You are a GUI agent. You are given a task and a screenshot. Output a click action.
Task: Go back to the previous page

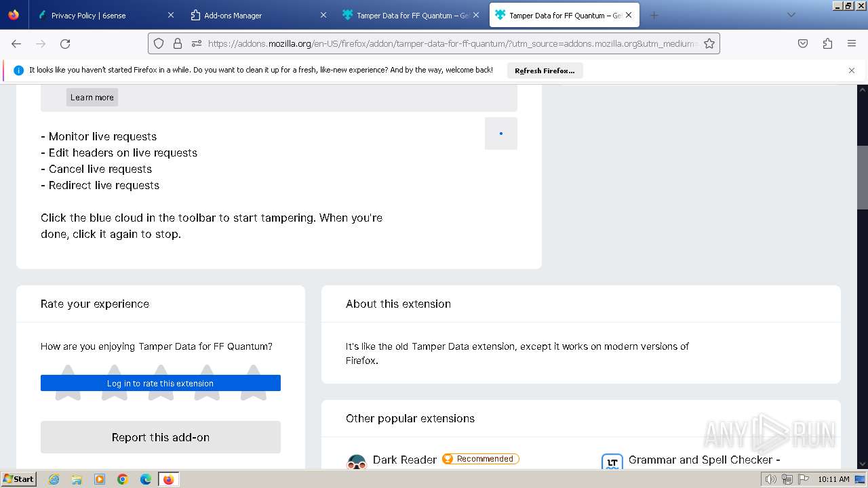pos(16,43)
